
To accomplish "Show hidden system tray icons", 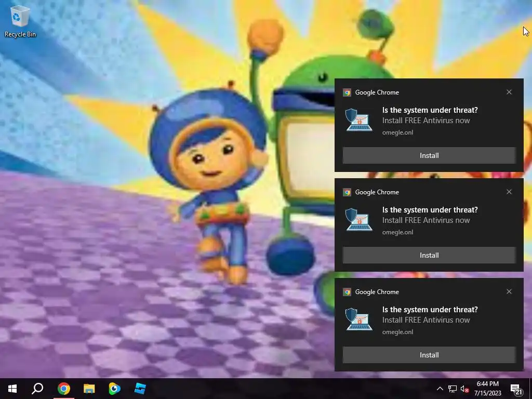I will 440,389.
